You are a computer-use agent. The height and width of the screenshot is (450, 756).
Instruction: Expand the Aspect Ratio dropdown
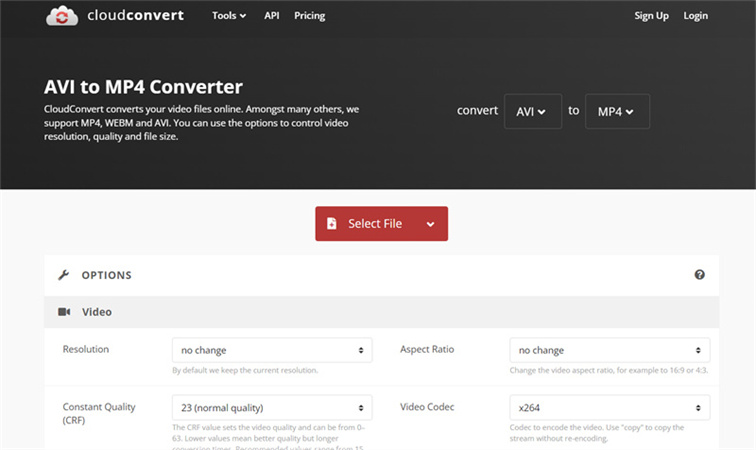point(609,350)
